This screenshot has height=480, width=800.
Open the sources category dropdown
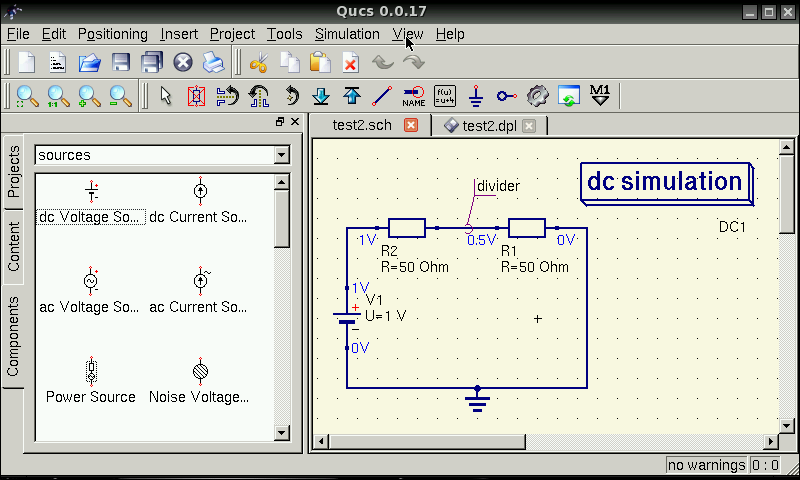(281, 155)
